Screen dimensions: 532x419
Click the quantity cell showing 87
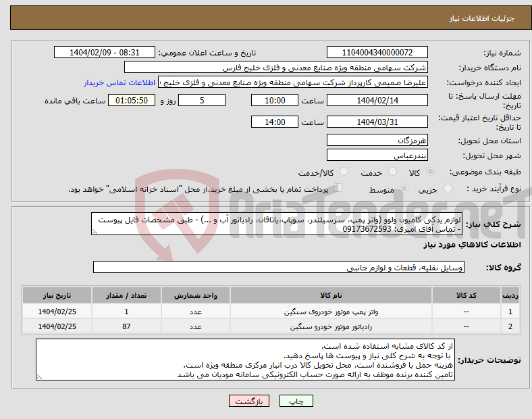point(126,326)
